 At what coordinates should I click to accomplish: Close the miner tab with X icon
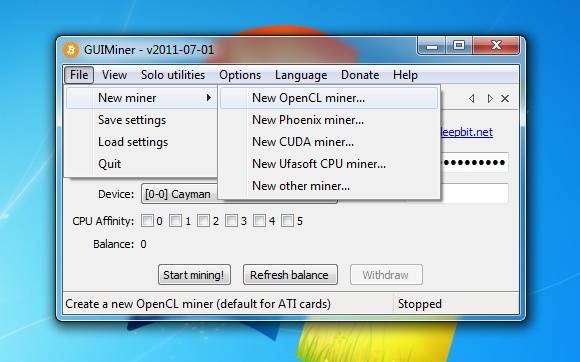coord(505,98)
